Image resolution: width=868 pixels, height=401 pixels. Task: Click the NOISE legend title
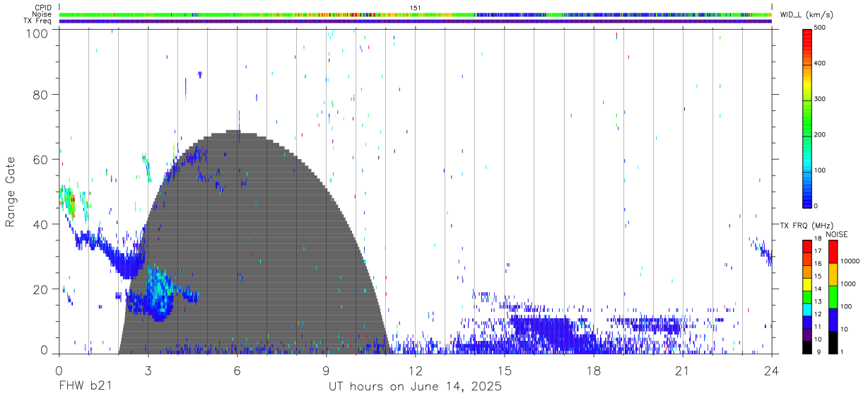pos(836,234)
